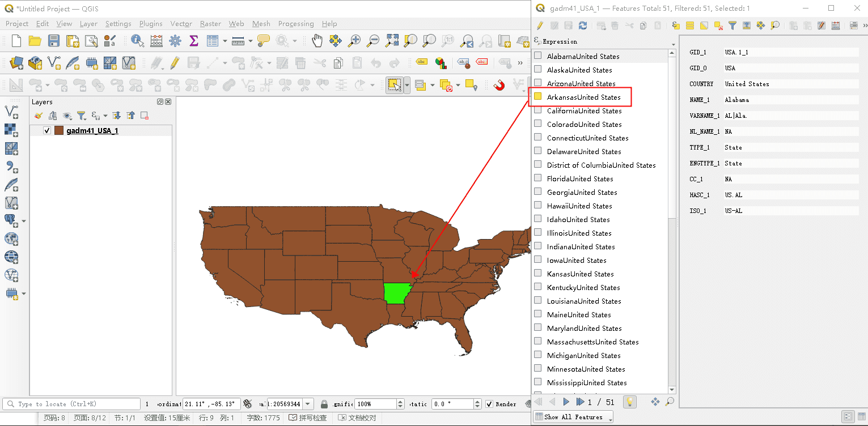Open the Identify Features tool
This screenshot has height=426, width=868.
(137, 40)
